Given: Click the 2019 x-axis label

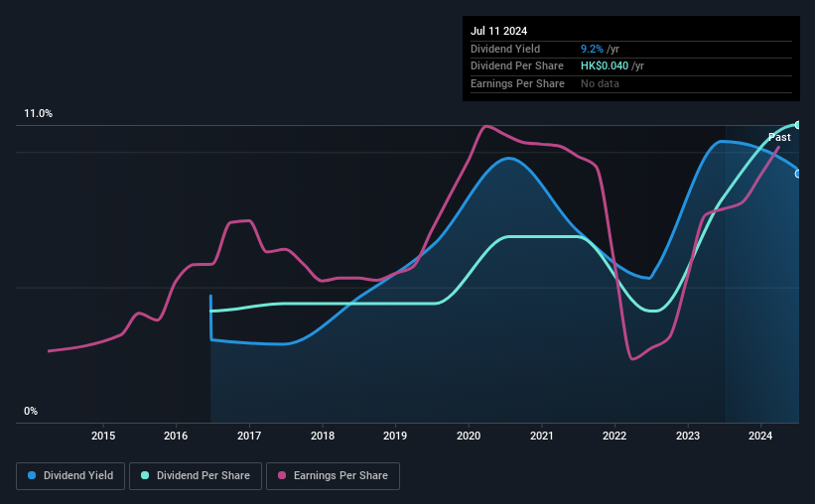Looking at the screenshot, I should tap(395, 436).
